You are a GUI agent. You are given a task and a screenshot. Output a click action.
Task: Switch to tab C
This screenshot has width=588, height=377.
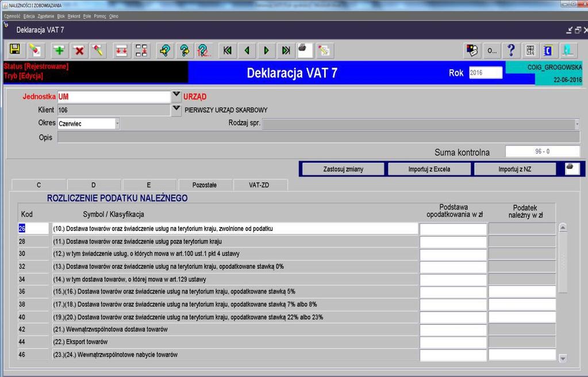coord(39,185)
